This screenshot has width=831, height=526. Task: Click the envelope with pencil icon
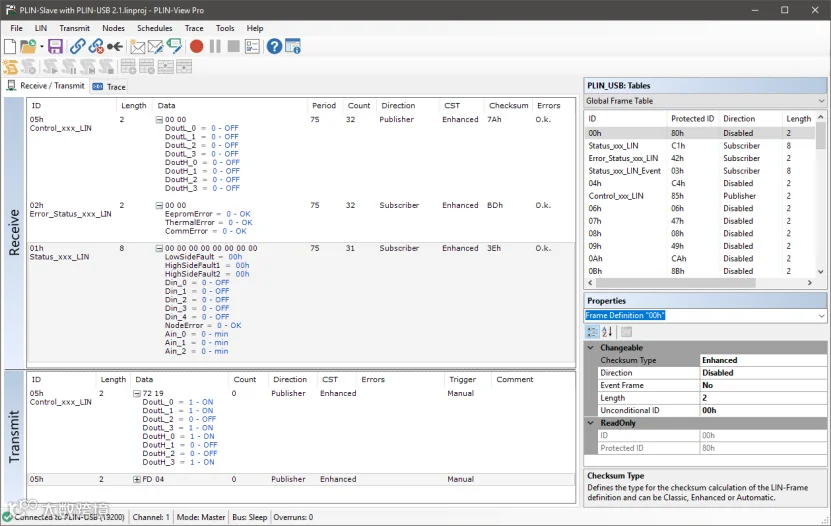tap(155, 47)
